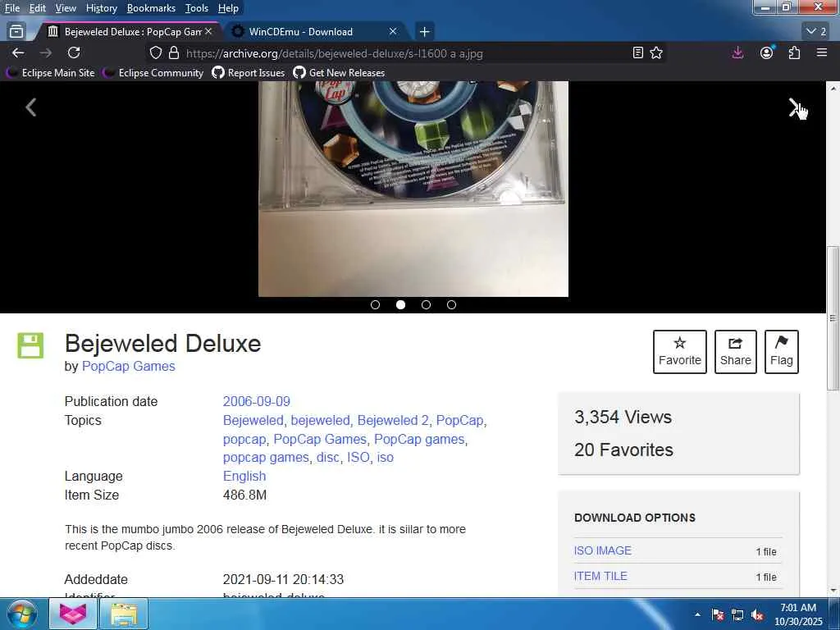
Task: Click the Action Center flag tray icon
Action: [718, 614]
